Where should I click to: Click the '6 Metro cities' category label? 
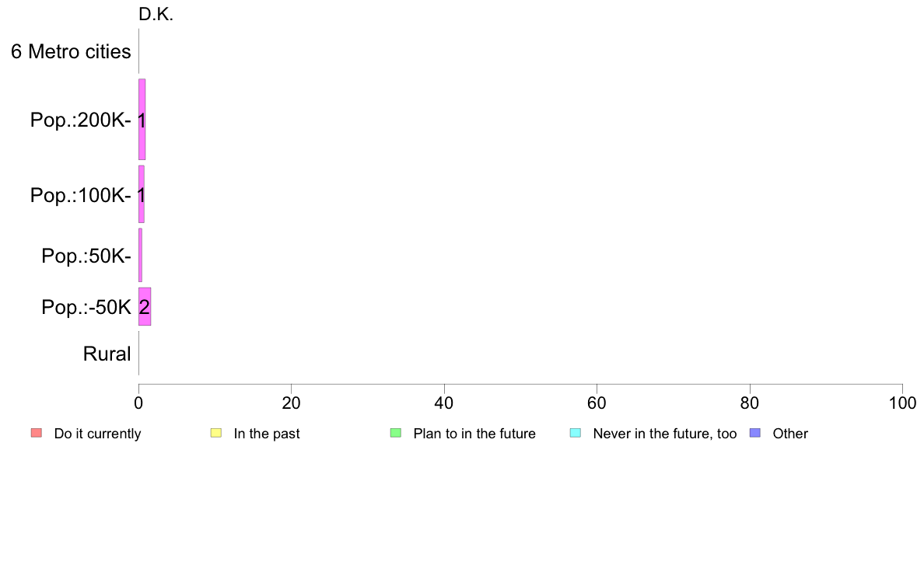click(71, 52)
